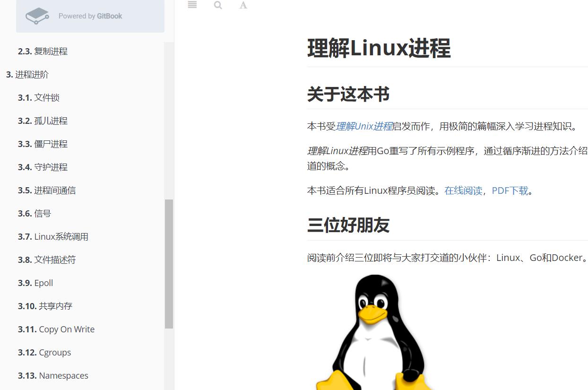Follow the 理解Unix进程 link
Viewport: 588px width, 390px height.
point(364,126)
